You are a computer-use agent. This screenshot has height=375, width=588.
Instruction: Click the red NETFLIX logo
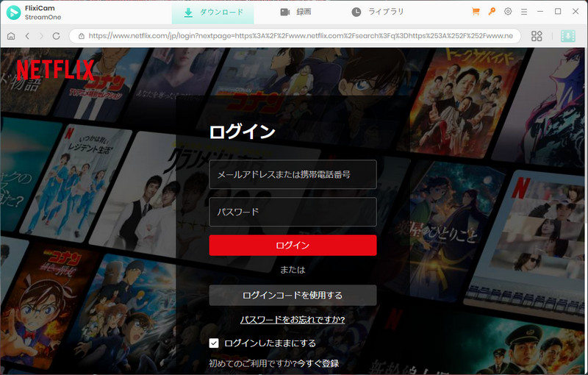pyautogui.click(x=55, y=70)
